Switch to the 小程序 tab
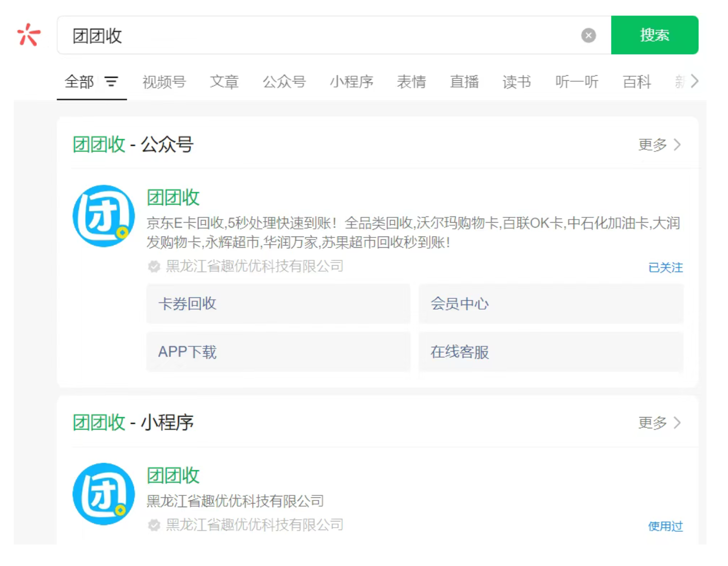Viewport: 728px width, 566px height. (x=351, y=82)
